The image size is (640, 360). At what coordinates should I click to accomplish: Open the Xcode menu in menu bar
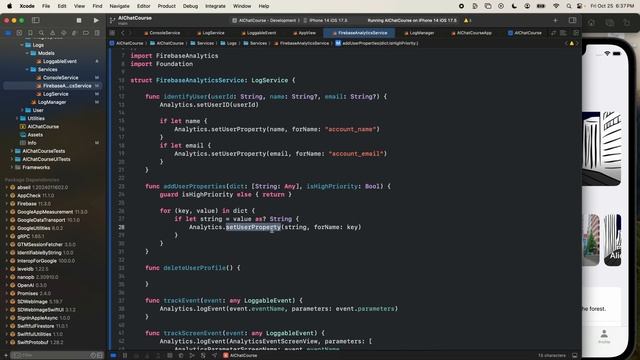pos(27,6)
